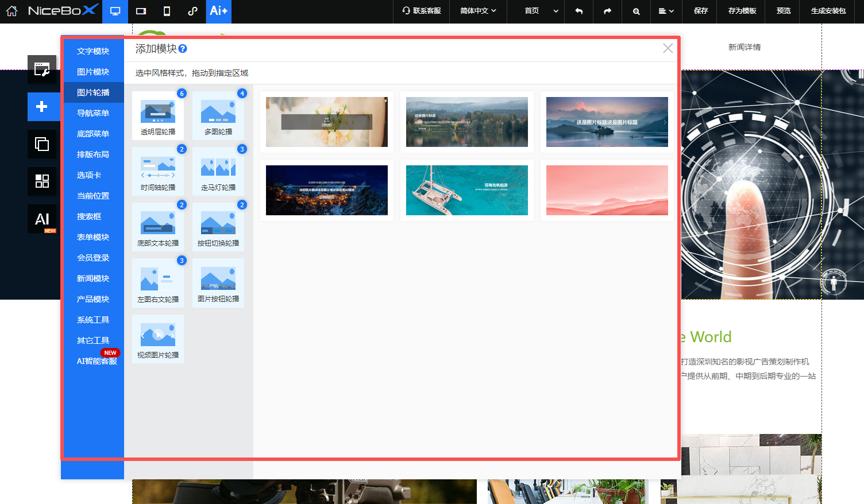Image resolution: width=864 pixels, height=504 pixels.
Task: Select 图片轮播 category
Action: [93, 92]
